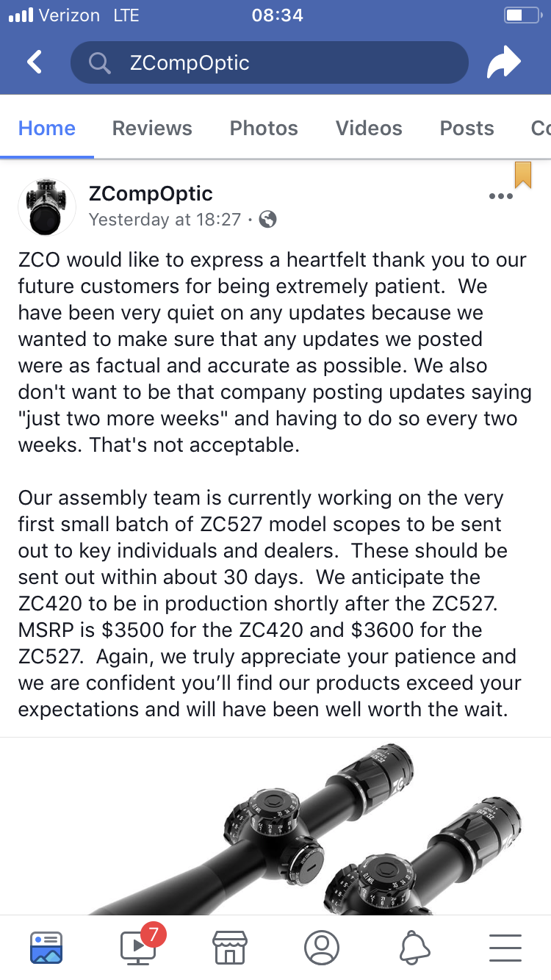Open the ZCompOptic page name link
551x980 pixels.
[x=151, y=193]
